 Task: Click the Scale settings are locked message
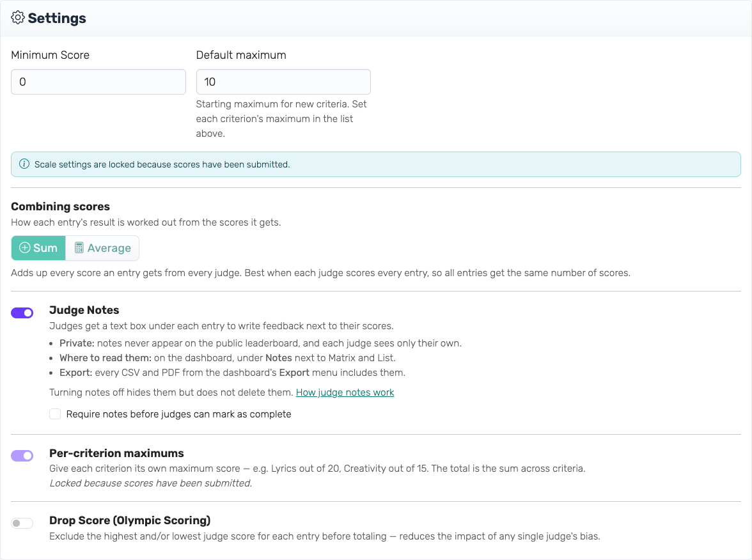162,164
